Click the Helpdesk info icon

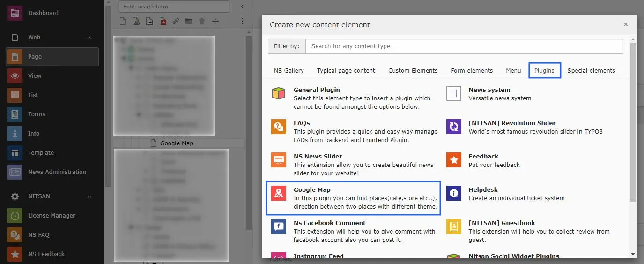click(x=453, y=193)
